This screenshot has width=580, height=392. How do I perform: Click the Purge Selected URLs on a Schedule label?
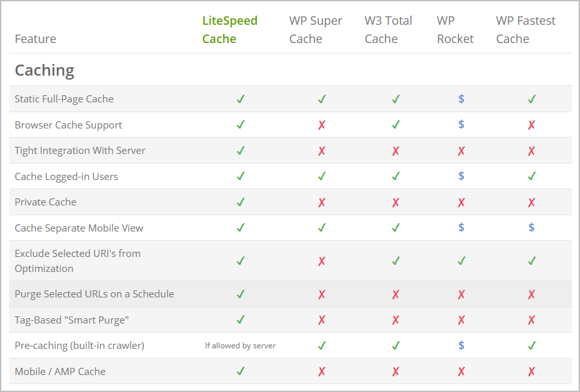(95, 294)
